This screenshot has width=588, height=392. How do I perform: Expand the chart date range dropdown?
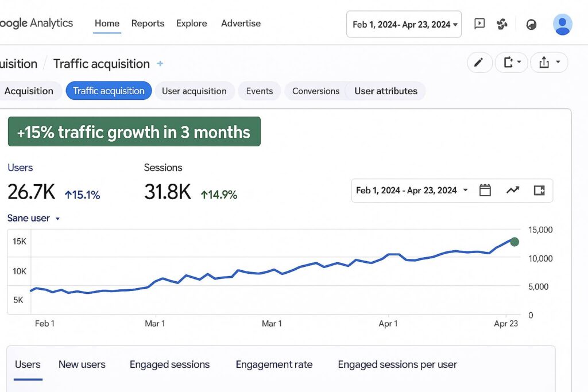pyautogui.click(x=411, y=191)
